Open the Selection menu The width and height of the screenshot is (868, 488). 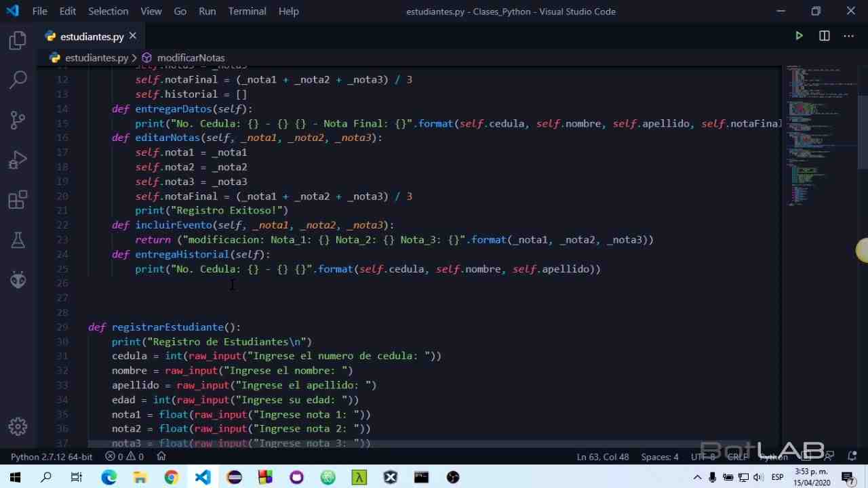tap(108, 11)
